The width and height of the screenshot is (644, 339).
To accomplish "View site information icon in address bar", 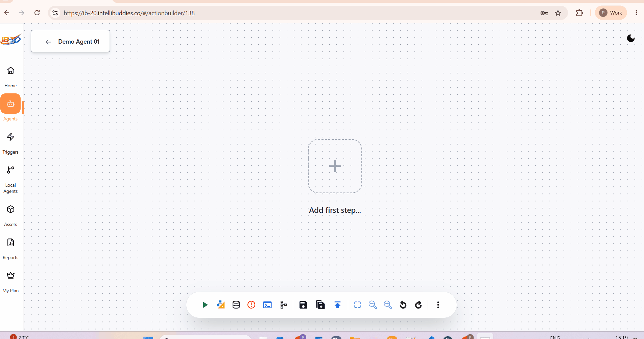I will click(x=55, y=13).
